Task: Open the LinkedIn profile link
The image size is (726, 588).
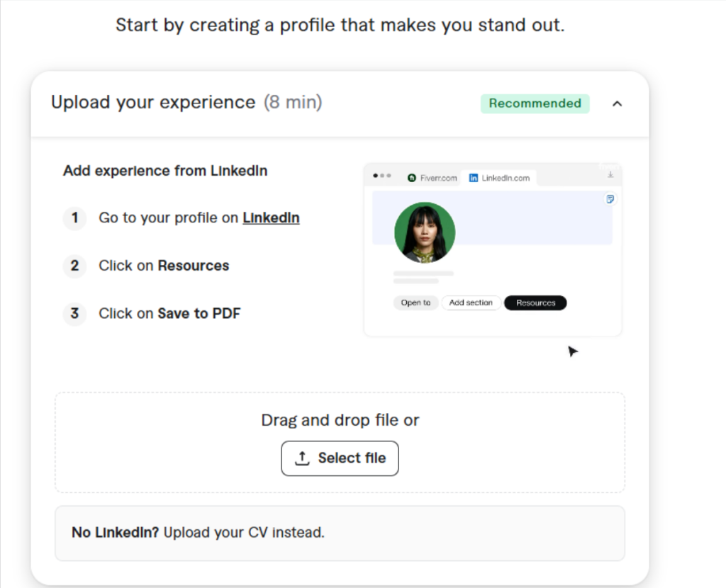Action: tap(271, 217)
